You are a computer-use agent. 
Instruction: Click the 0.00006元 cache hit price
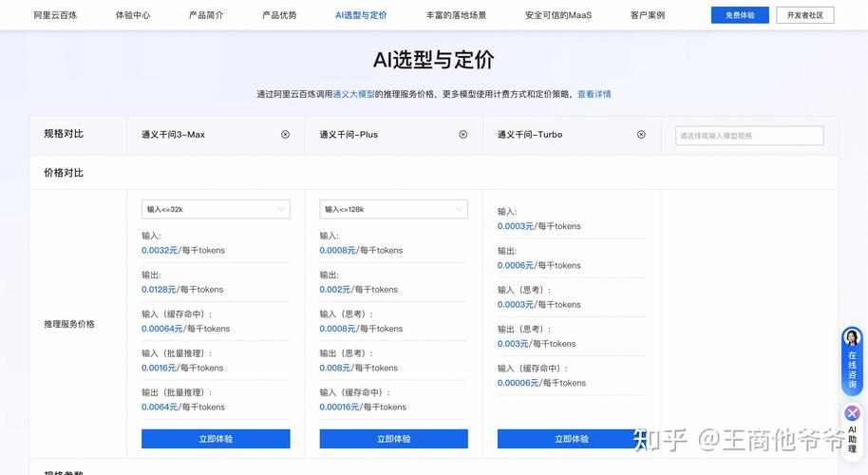[519, 383]
